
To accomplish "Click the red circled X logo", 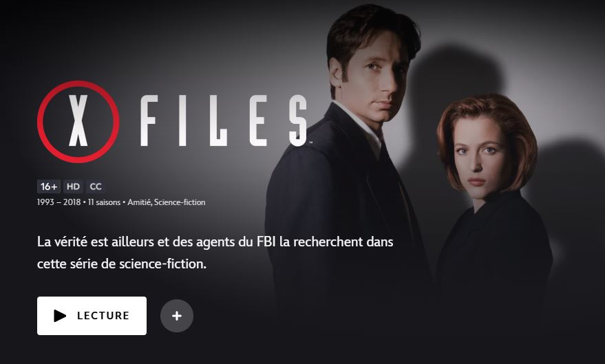I will [x=78, y=122].
